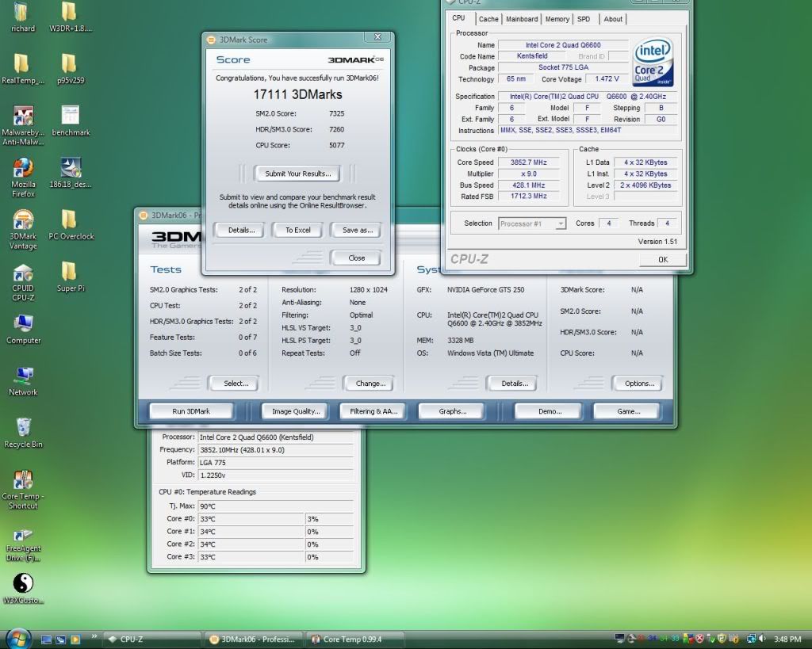Launch Malwarebytes Anti-Malware shortcut
Viewport: 812px width, 649px height.
[23, 125]
